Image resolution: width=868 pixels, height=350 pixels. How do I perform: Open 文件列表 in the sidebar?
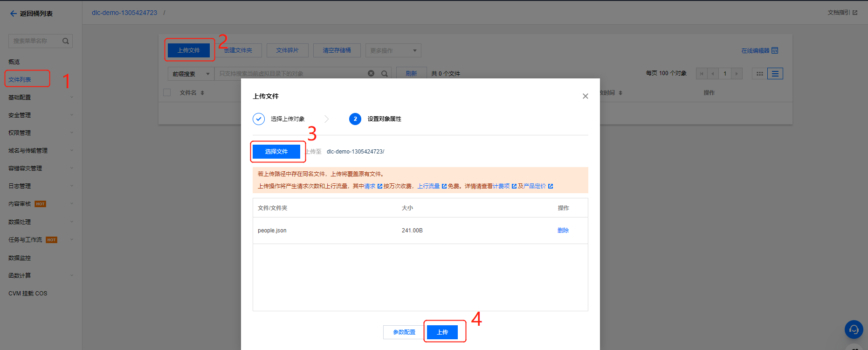tap(20, 80)
